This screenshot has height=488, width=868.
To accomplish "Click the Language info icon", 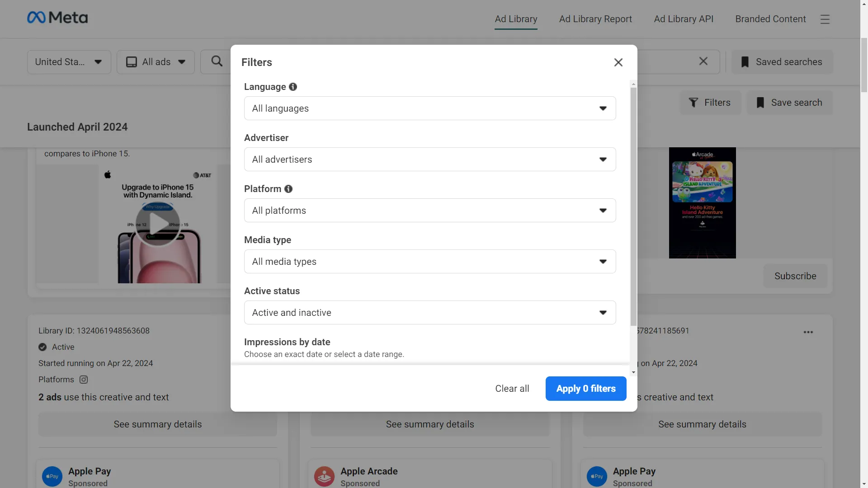I will pos(293,87).
